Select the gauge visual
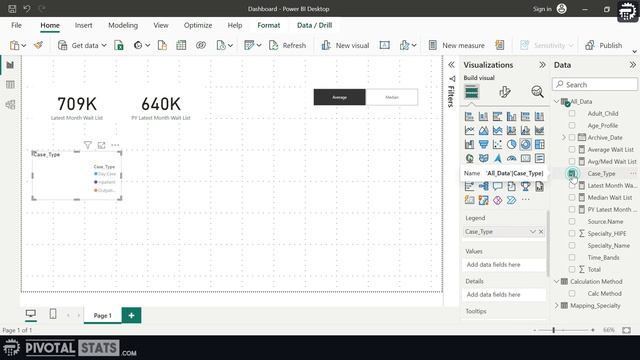 click(x=511, y=158)
